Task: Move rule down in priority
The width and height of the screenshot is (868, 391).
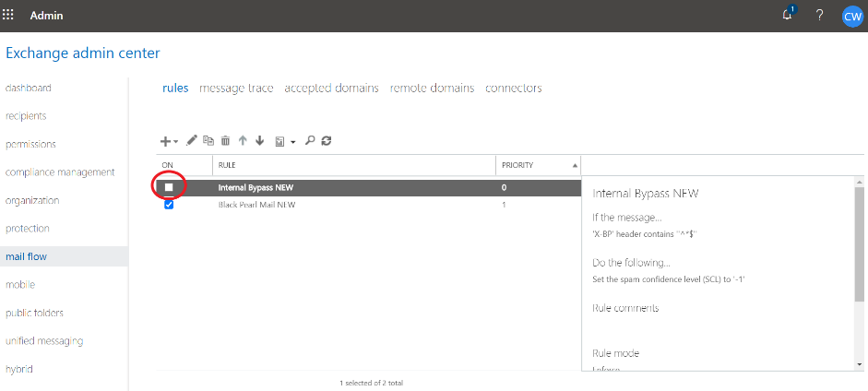Action: click(x=259, y=140)
